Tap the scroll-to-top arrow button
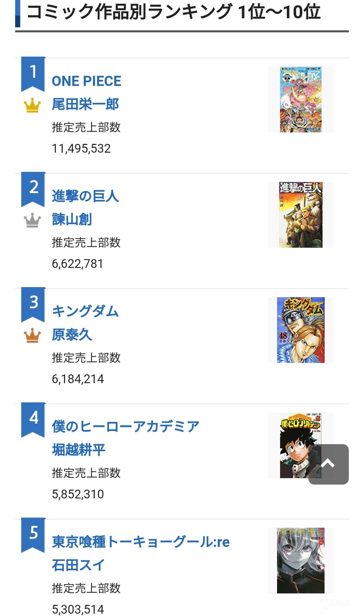This screenshot has height=616, width=364. (328, 464)
